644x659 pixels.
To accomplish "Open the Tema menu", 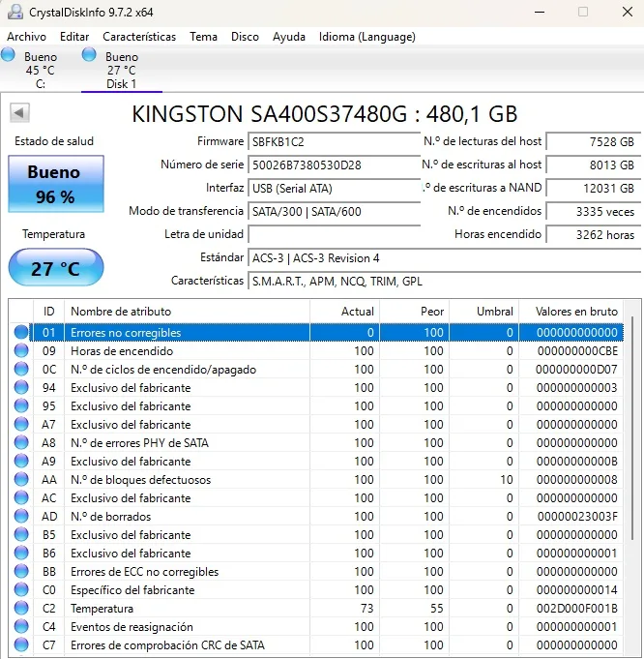I will click(x=203, y=37).
